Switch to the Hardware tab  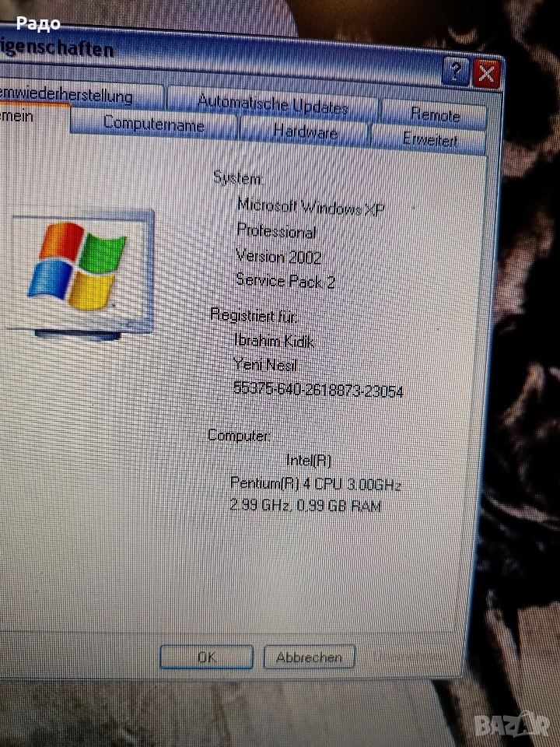[x=305, y=132]
